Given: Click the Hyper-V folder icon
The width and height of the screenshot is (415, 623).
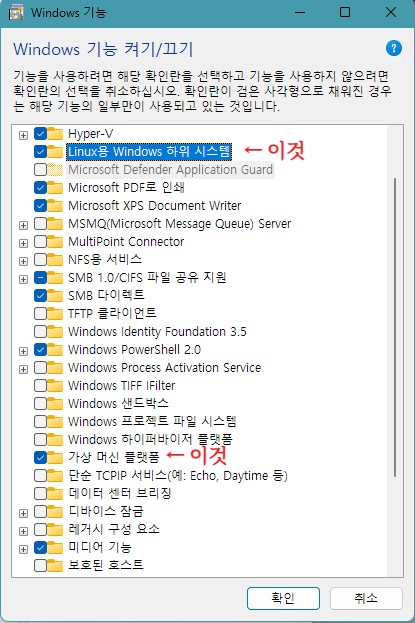Looking at the screenshot, I should click(55, 134).
